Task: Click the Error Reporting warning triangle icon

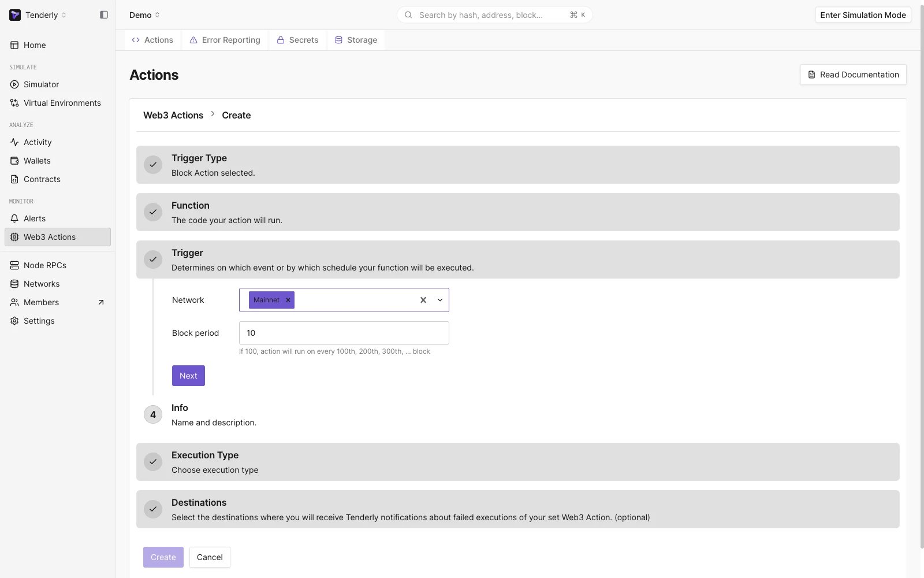Action: [193, 40]
